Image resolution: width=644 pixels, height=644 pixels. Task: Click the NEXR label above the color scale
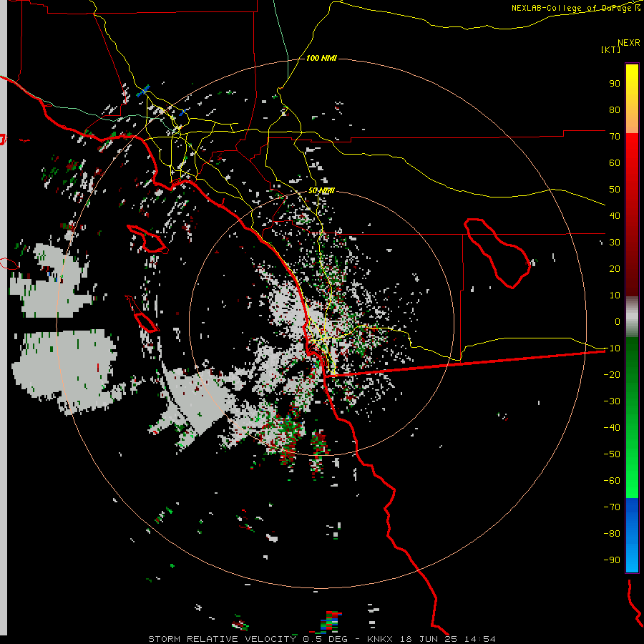point(629,43)
